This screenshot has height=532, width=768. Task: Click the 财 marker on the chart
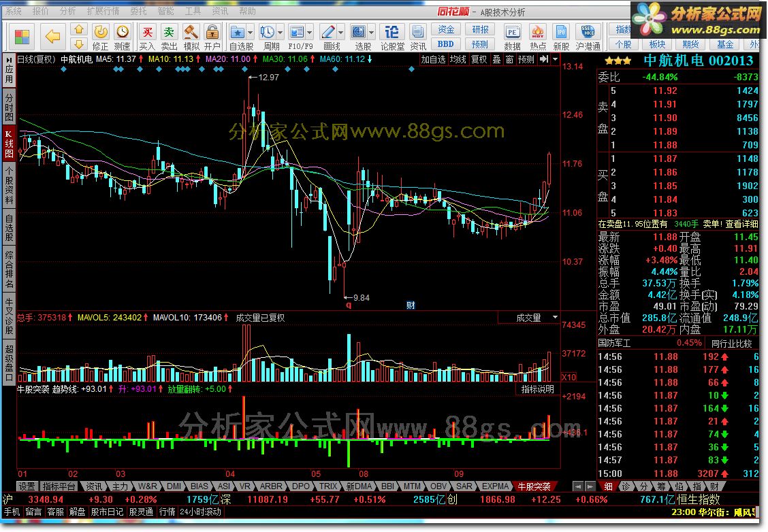[x=411, y=305]
